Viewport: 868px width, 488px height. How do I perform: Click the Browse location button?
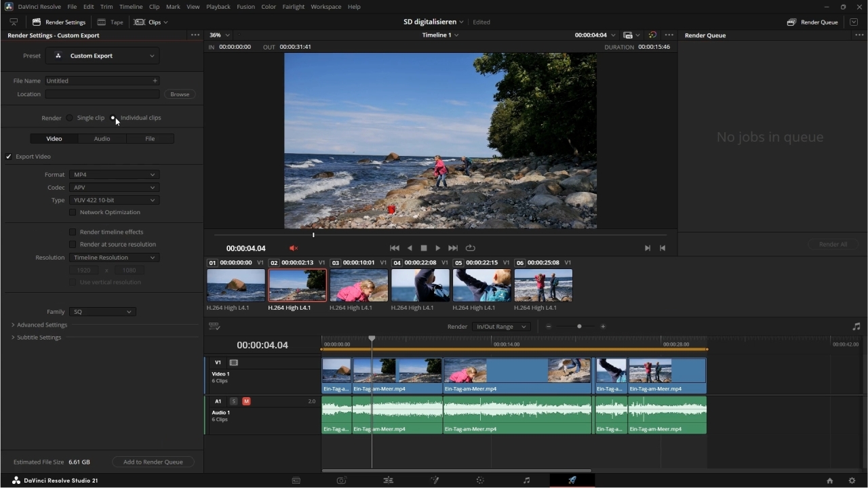[x=180, y=94]
